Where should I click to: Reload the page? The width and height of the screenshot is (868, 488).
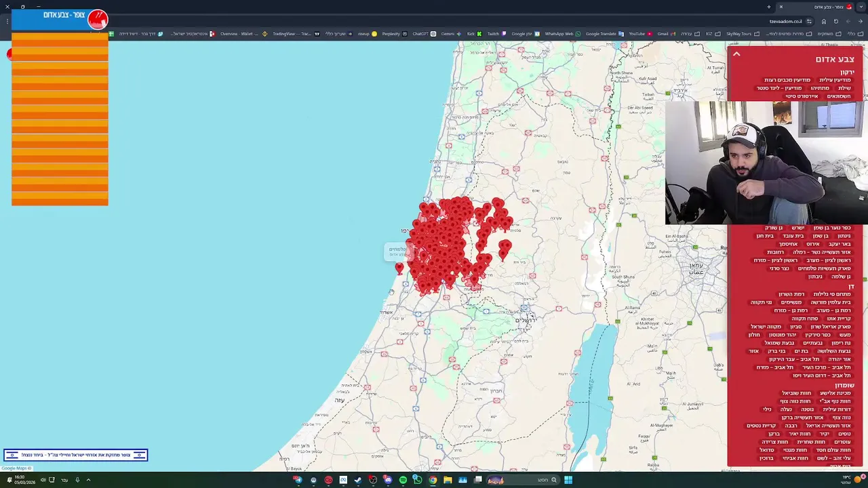tap(835, 21)
